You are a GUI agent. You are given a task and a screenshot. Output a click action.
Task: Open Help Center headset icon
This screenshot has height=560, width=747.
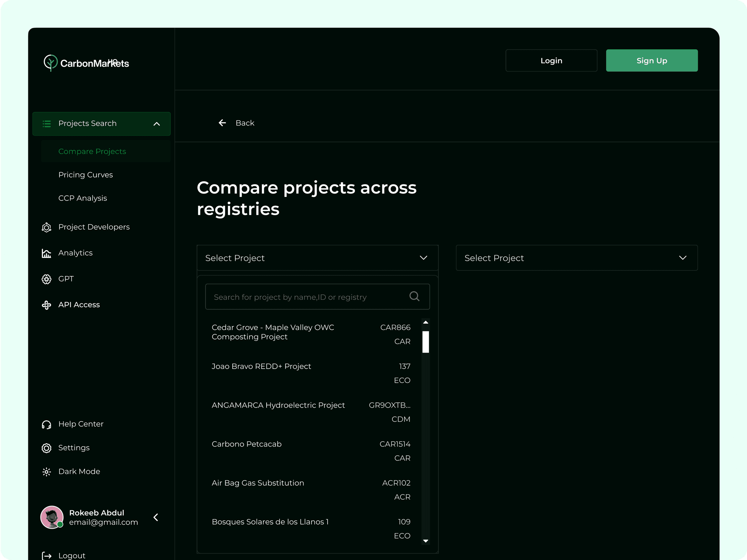(46, 424)
